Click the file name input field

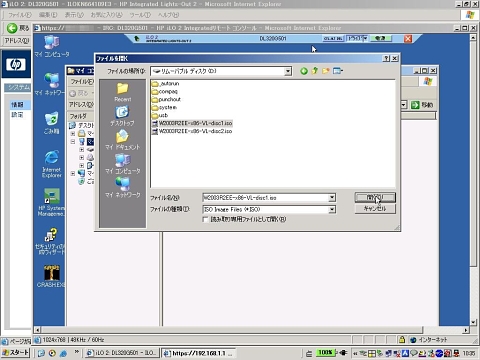pos(266,198)
